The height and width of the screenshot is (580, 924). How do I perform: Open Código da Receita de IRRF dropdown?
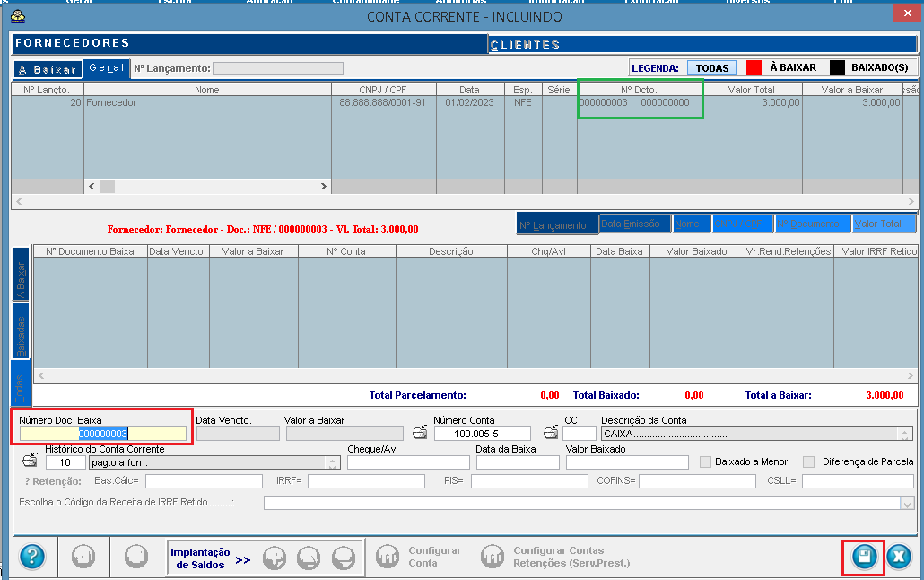coord(908,504)
